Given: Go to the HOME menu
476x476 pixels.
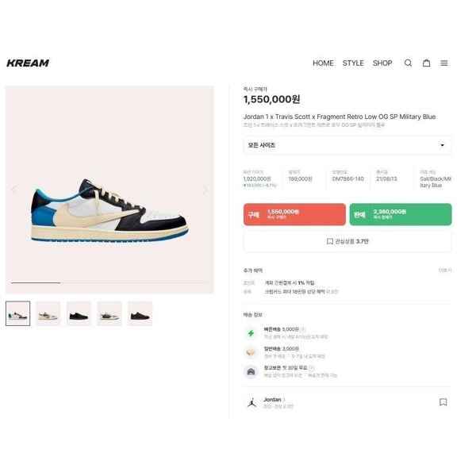Looking at the screenshot, I should pyautogui.click(x=323, y=63).
